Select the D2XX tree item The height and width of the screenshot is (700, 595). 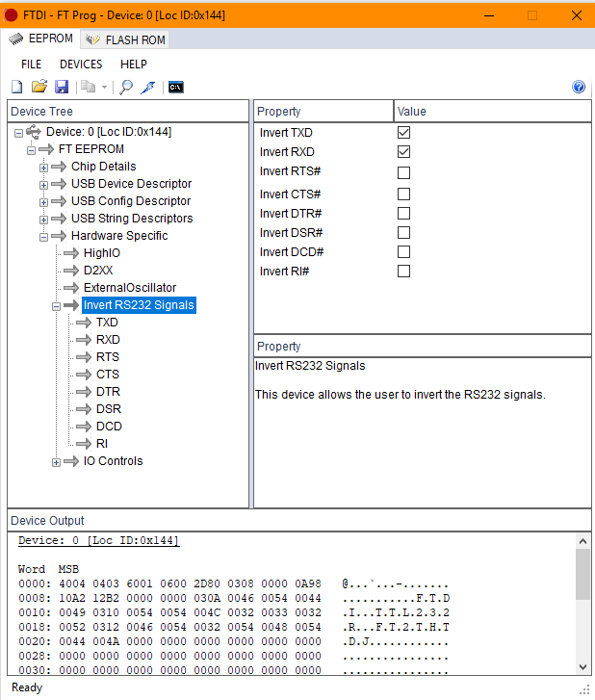(98, 271)
